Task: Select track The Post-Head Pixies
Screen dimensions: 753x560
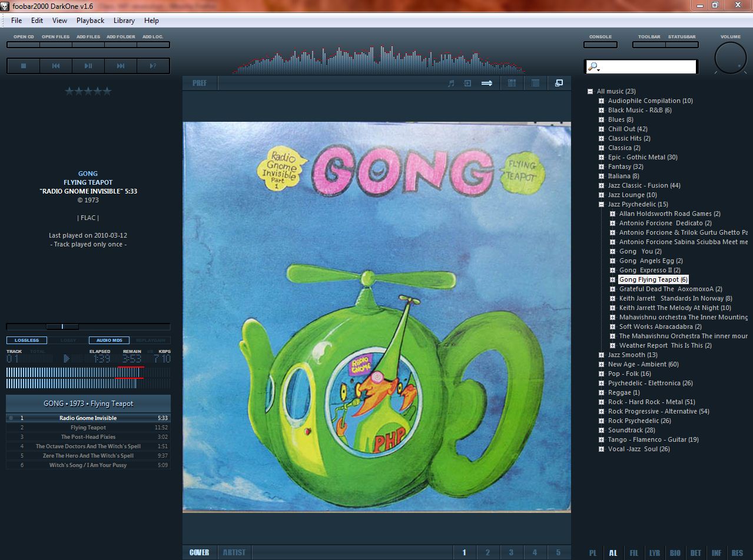Action: pyautogui.click(x=88, y=436)
